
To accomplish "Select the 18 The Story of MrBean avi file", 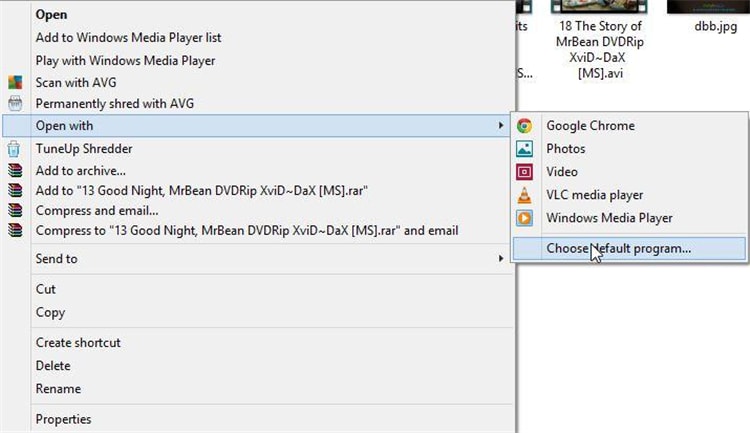I will [x=600, y=49].
